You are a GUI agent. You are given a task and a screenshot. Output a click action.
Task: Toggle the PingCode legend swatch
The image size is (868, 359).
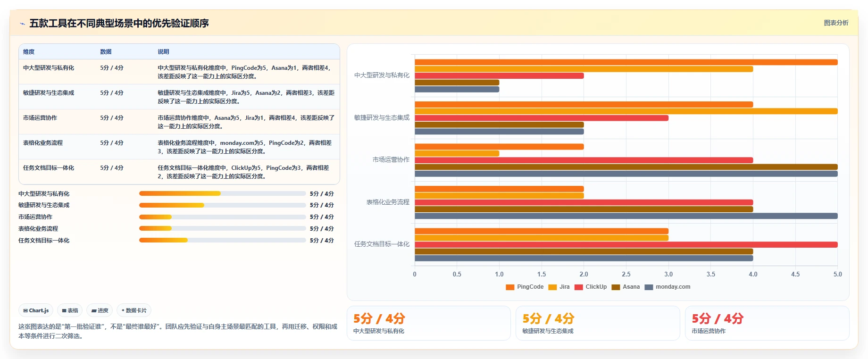[x=510, y=287]
